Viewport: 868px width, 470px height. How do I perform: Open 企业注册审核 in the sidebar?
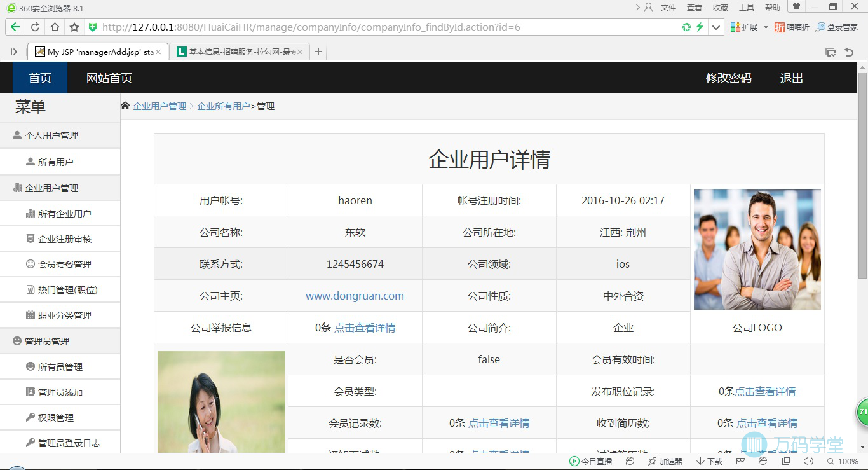(60, 239)
